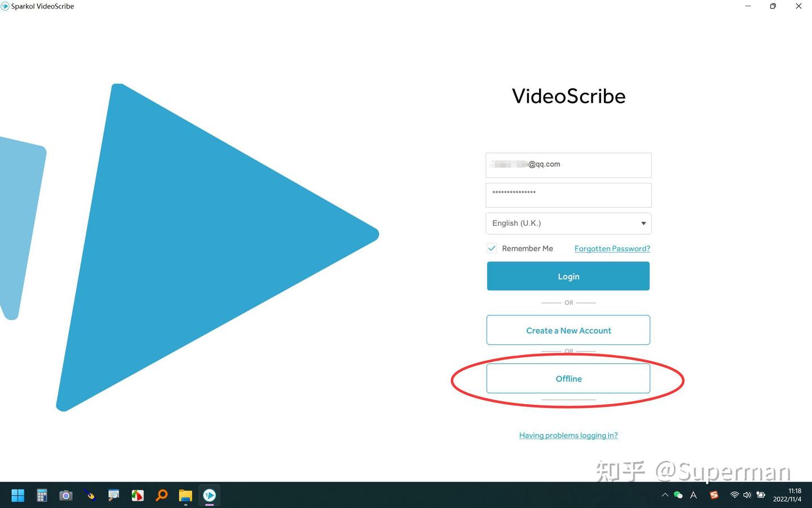812x508 pixels.
Task: Check battery status in the tray
Action: [x=761, y=495]
